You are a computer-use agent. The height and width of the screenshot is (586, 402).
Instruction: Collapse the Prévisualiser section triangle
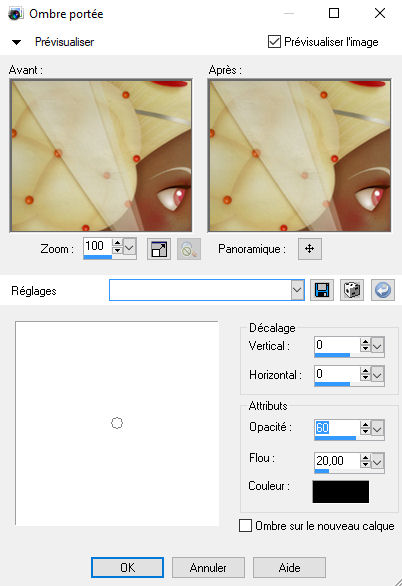[x=16, y=42]
